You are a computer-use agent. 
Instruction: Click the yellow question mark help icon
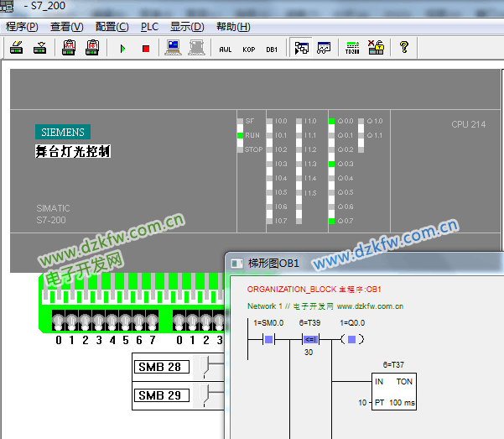point(404,47)
